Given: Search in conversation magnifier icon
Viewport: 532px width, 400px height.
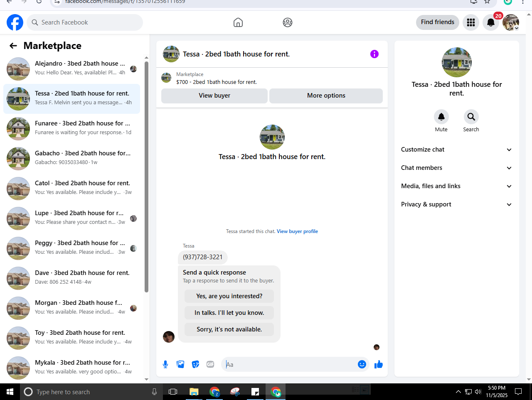Looking at the screenshot, I should click(x=471, y=117).
